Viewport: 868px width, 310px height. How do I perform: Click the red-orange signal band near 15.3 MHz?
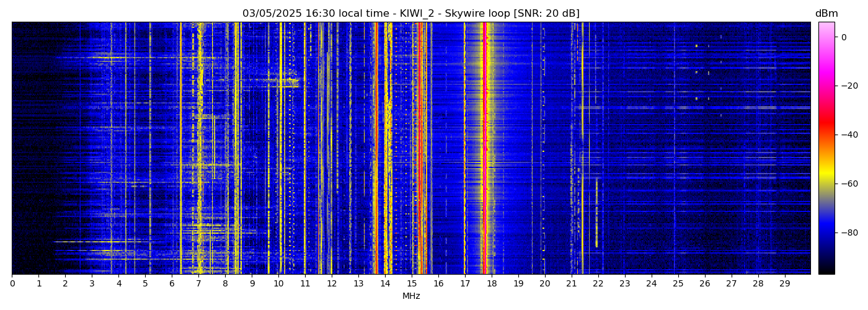click(420, 149)
